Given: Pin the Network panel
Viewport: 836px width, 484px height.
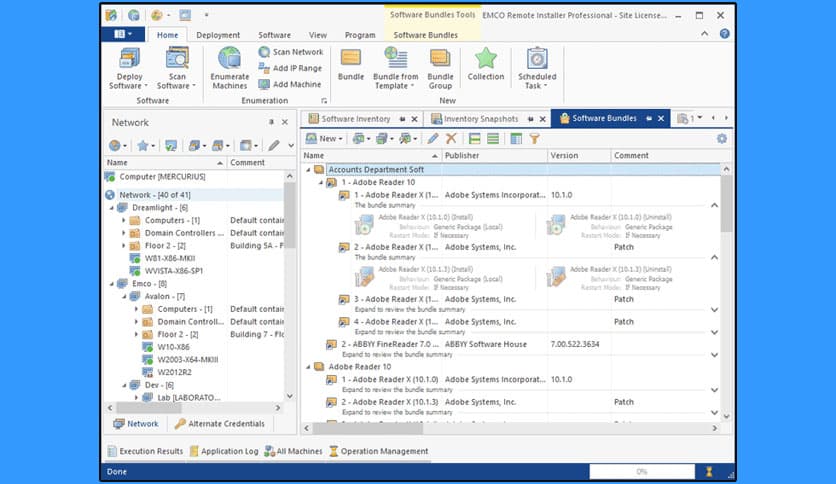Looking at the screenshot, I should point(271,122).
